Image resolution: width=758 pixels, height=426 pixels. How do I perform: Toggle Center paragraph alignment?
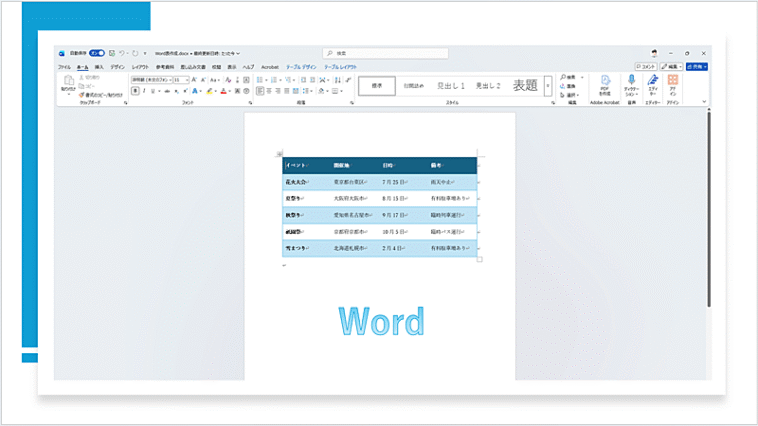(x=269, y=91)
